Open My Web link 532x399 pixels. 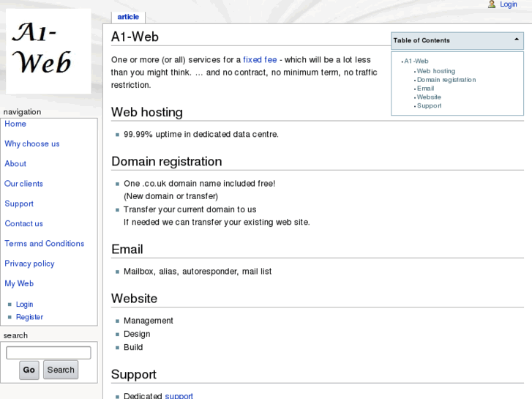click(x=19, y=283)
